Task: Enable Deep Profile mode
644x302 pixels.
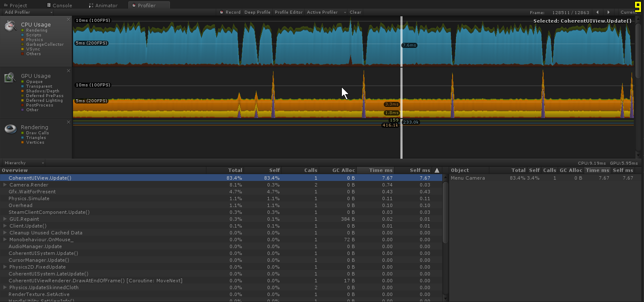Action: point(257,12)
